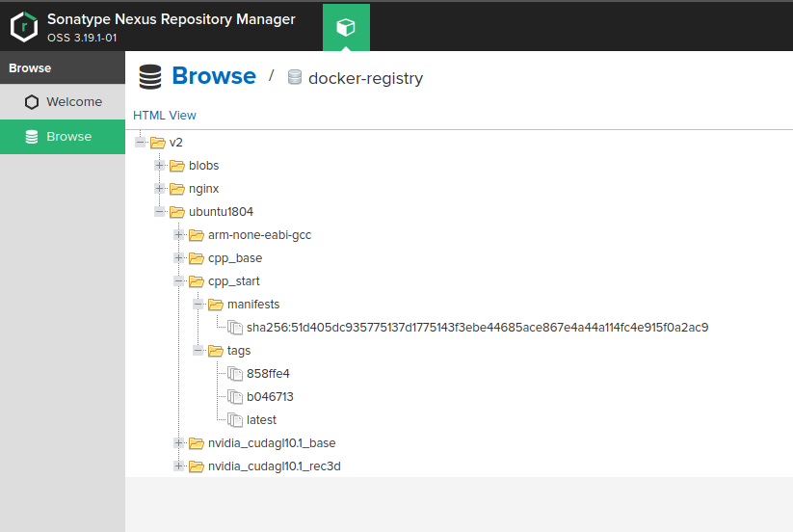Screen dimensions: 793x532
Task: Click the folder icon next to blobs
Action: click(177, 166)
